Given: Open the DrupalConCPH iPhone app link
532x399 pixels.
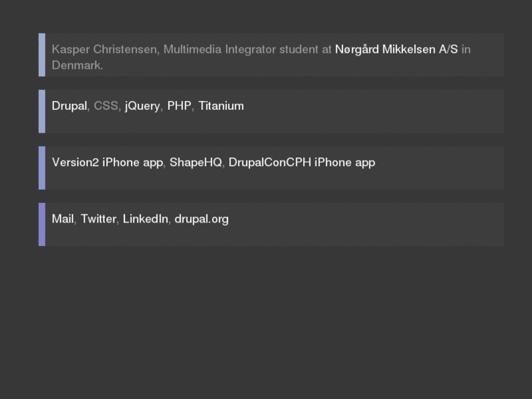Looking at the screenshot, I should pyautogui.click(x=301, y=163).
